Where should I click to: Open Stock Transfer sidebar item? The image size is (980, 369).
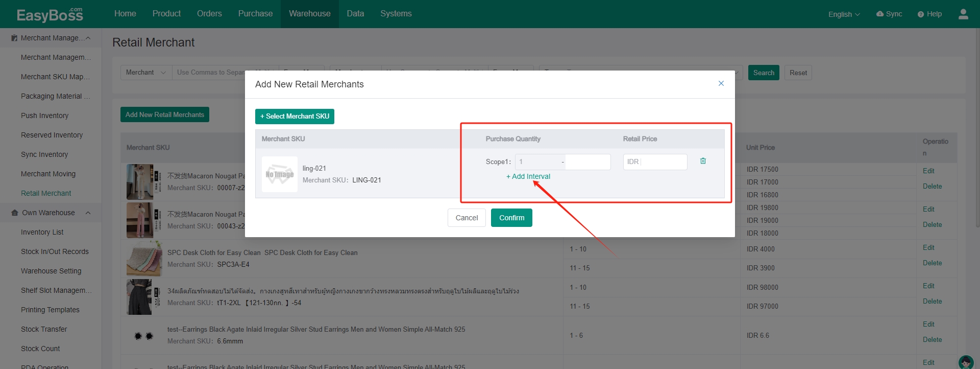click(x=44, y=329)
